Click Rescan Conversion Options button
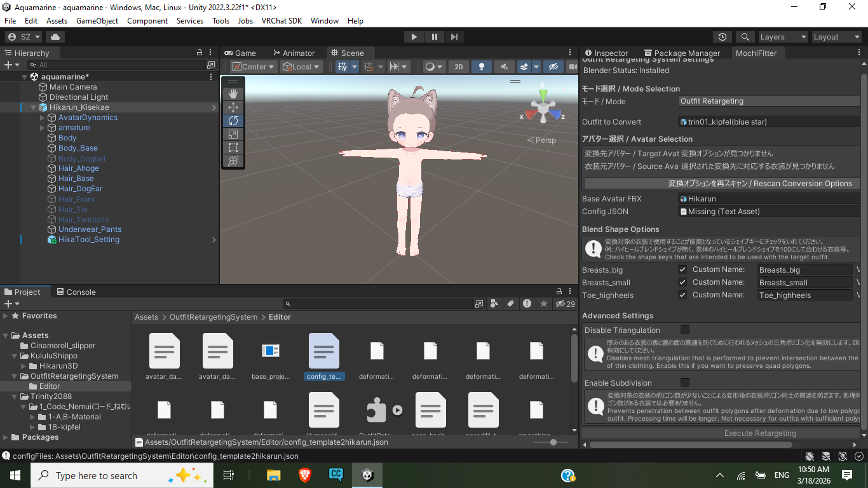The image size is (868, 488). (721, 183)
